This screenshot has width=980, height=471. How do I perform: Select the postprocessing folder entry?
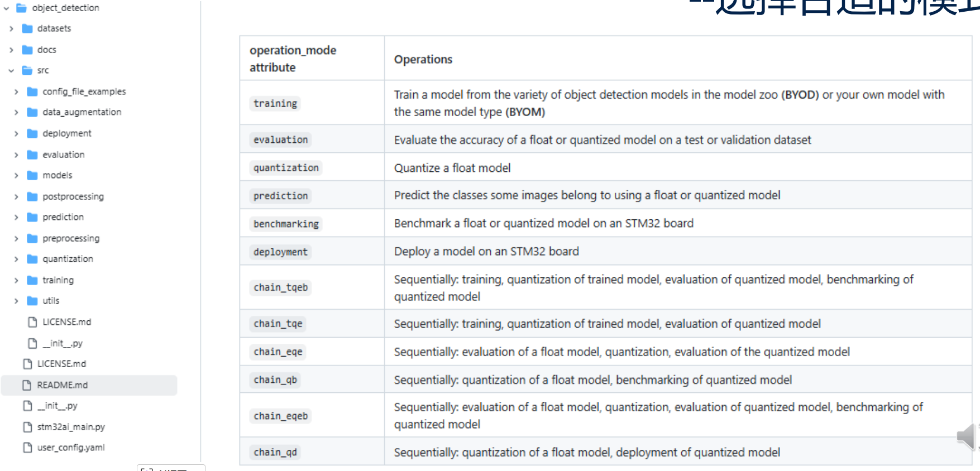tap(73, 196)
